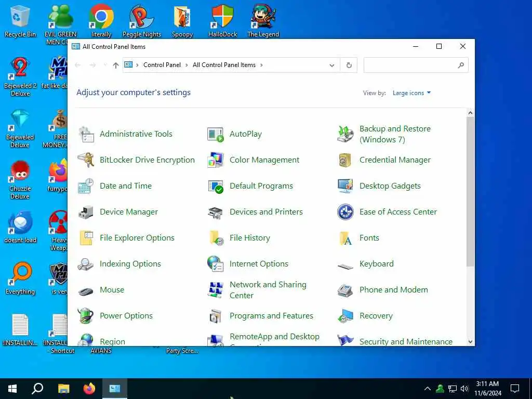Select the All Control Panel Items breadcrumb

click(224, 65)
